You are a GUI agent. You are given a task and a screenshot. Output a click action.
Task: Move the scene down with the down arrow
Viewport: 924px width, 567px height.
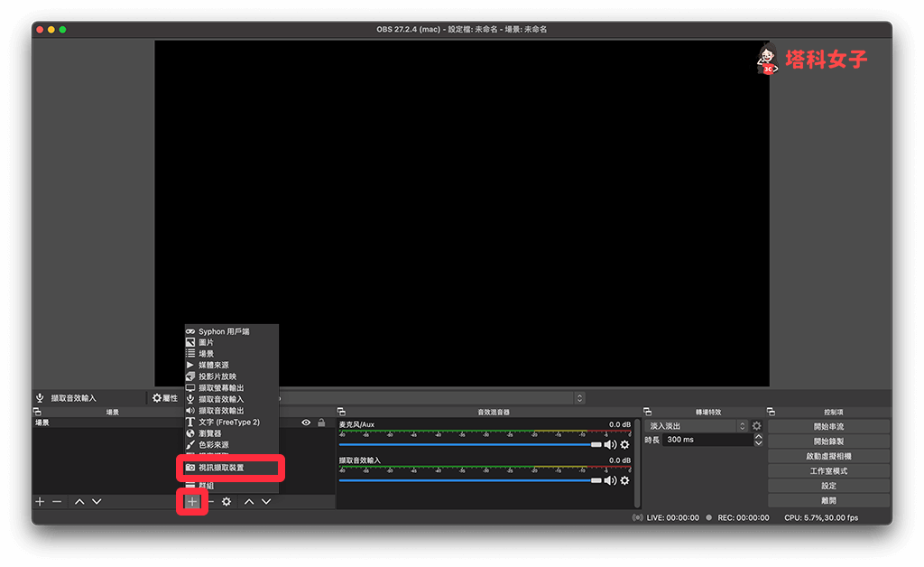(x=97, y=501)
